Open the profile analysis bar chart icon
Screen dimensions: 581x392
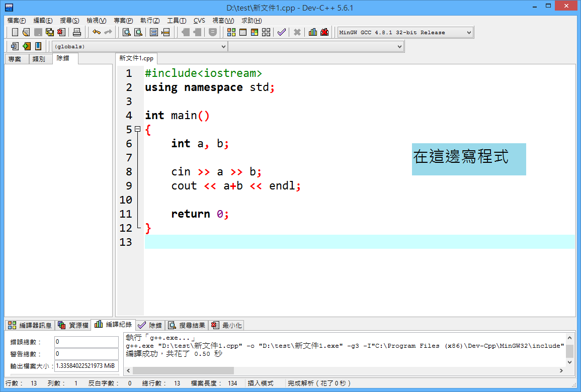tap(313, 32)
